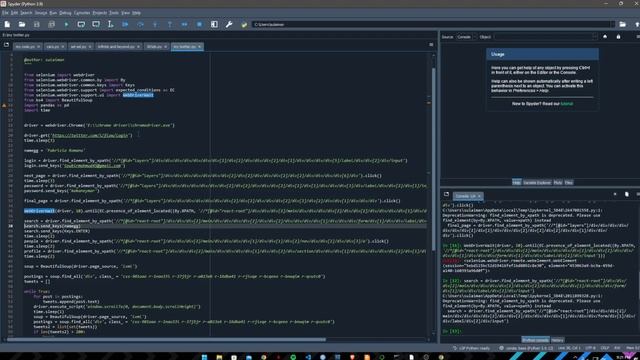This screenshot has width=640, height=360.
Task: Run selection or current line
Action: click(x=111, y=24)
